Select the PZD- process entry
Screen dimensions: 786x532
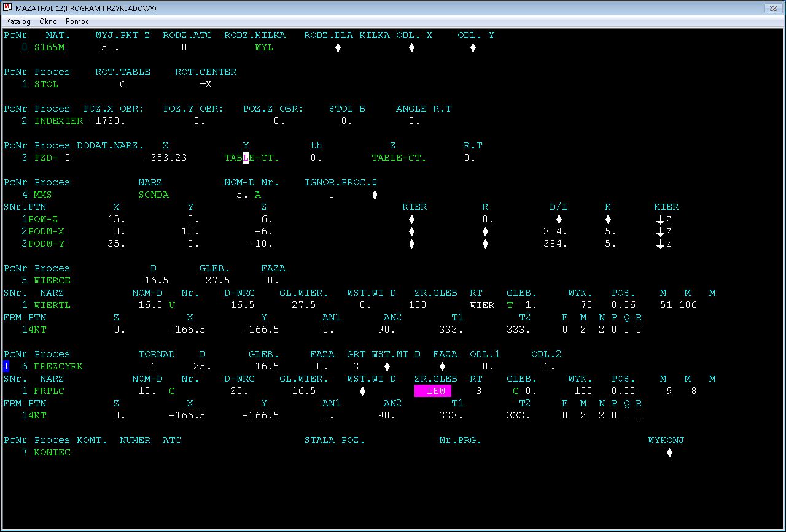(46, 158)
